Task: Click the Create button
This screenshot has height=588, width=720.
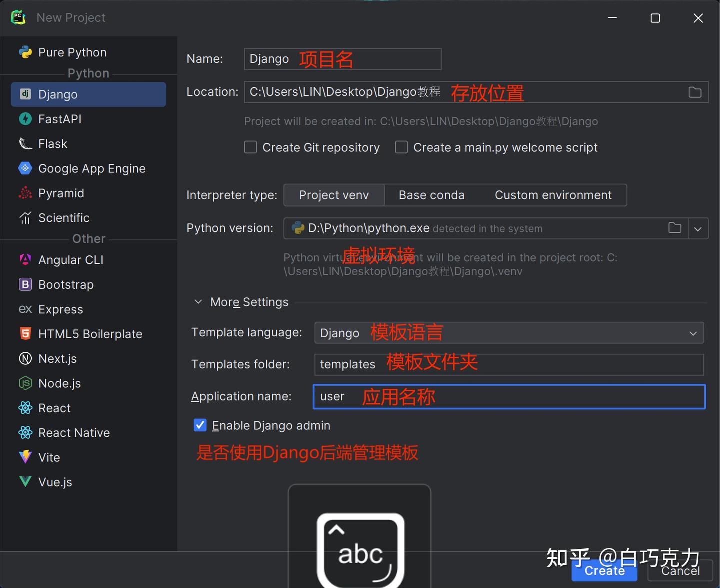Action: click(x=604, y=571)
